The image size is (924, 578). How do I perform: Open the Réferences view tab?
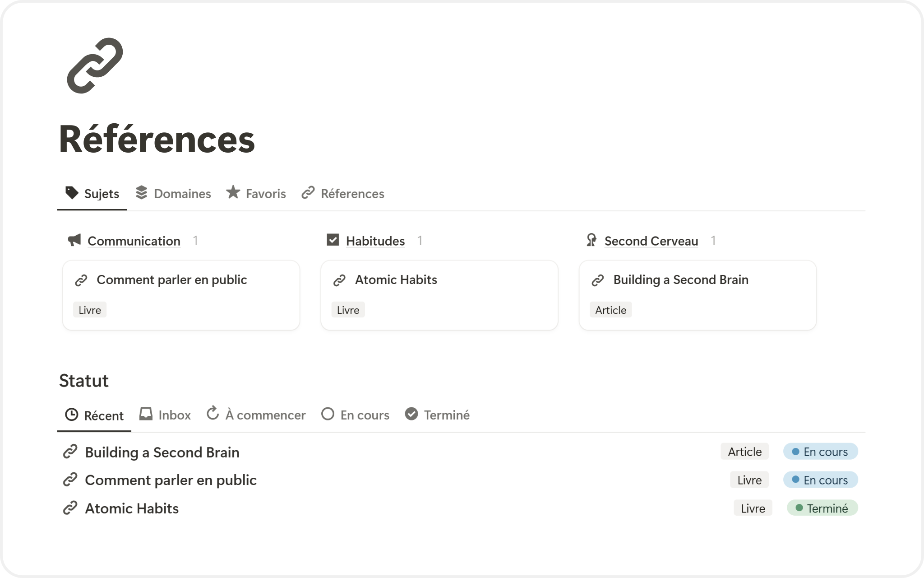[x=343, y=194]
